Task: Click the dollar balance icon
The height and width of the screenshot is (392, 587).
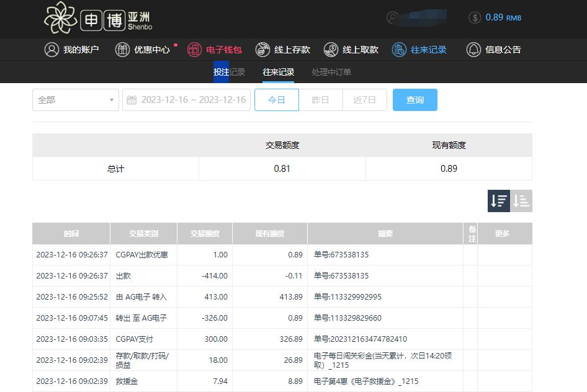Action: point(475,17)
